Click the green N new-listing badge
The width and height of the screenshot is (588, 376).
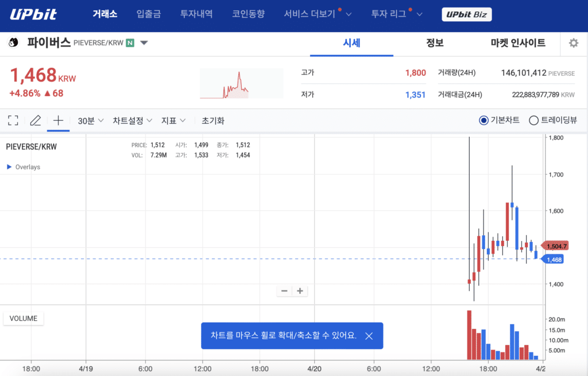(130, 43)
